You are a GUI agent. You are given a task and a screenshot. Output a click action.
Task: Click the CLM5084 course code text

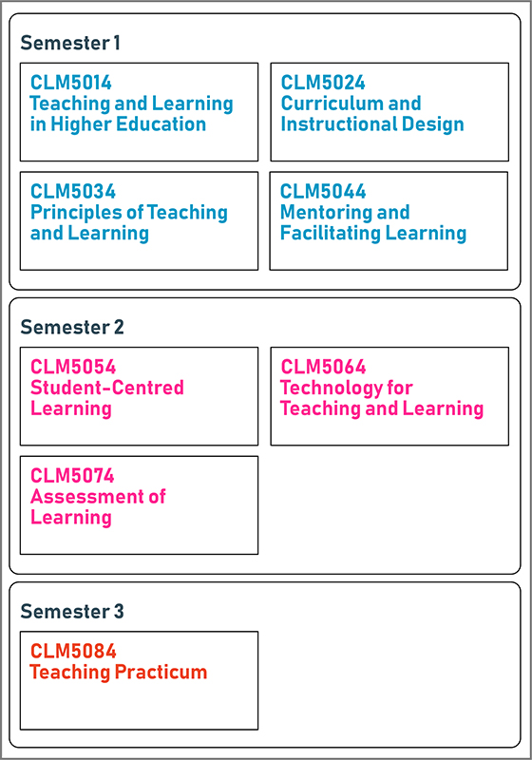73,651
